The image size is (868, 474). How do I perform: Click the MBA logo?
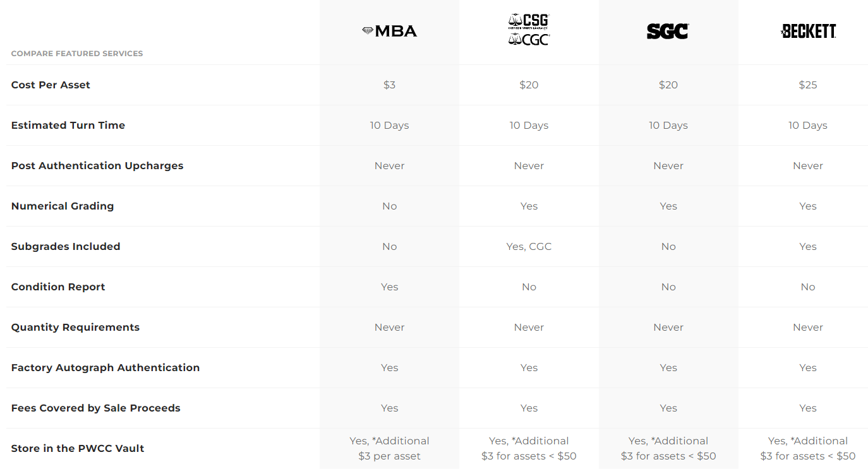click(x=389, y=31)
